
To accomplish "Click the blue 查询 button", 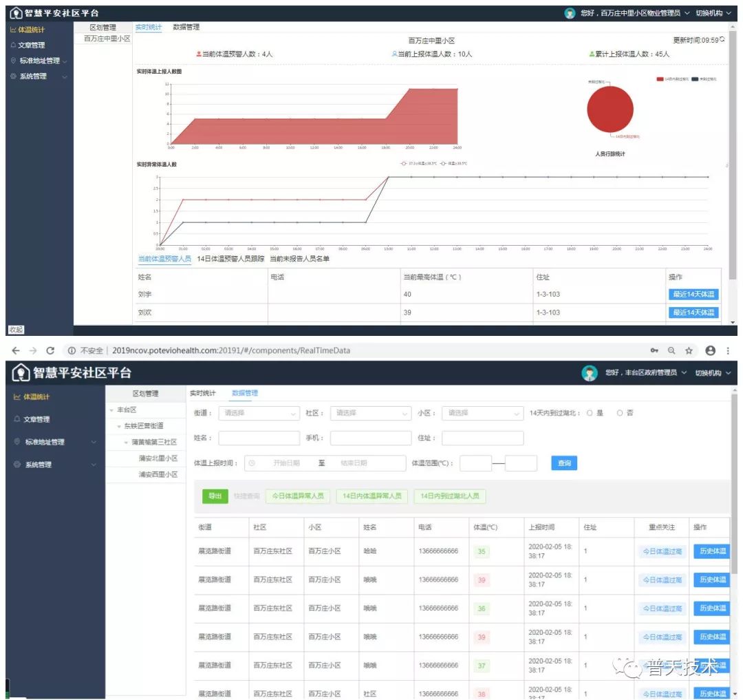I will (x=564, y=463).
